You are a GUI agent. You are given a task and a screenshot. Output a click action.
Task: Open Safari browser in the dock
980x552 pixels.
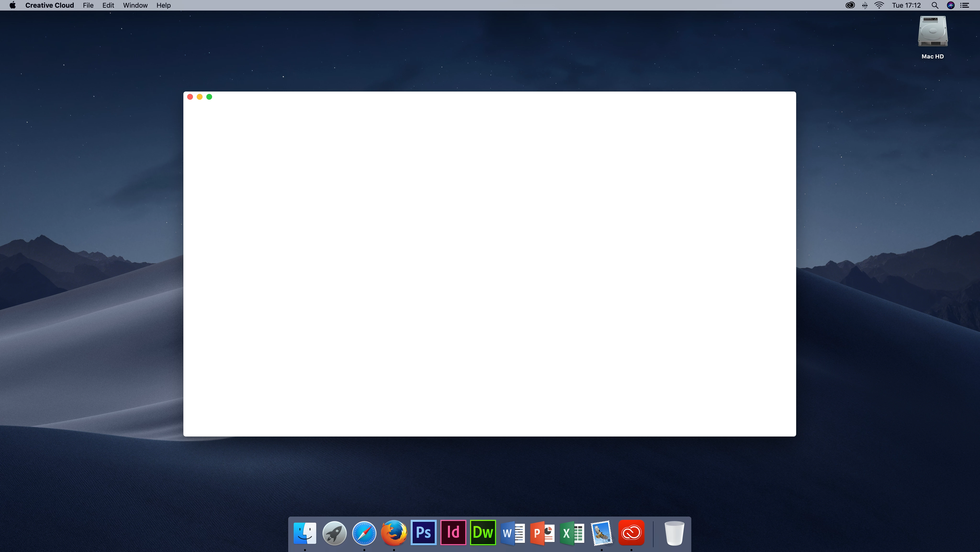[x=364, y=533]
